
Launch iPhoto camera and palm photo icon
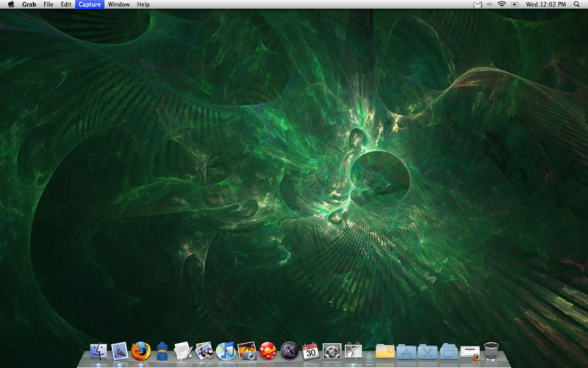tap(247, 351)
